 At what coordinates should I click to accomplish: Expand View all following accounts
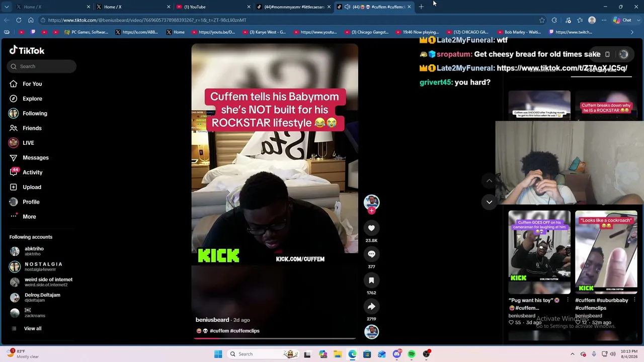33,328
